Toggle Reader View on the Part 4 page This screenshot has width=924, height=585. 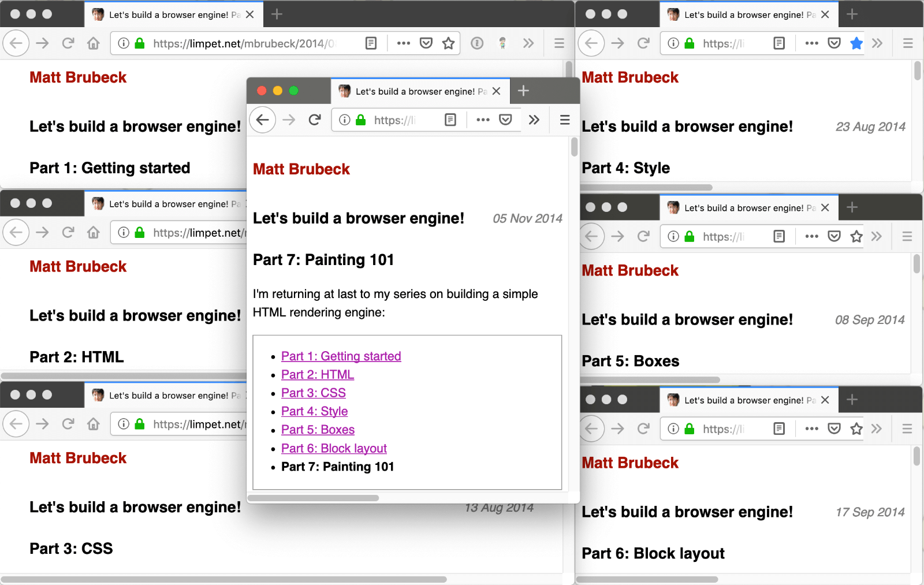point(780,43)
